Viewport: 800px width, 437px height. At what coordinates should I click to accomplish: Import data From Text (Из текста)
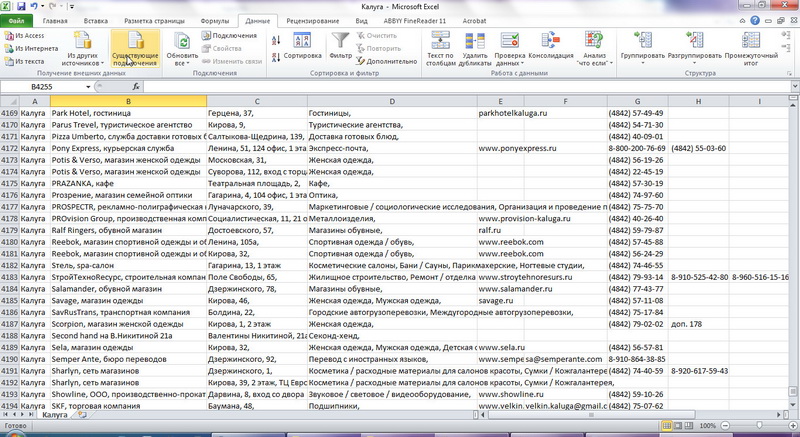[24, 61]
